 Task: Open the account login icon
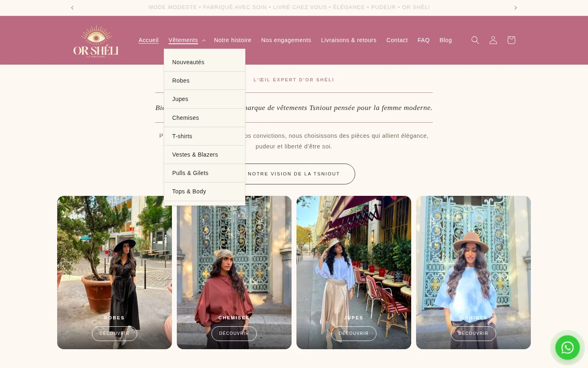(x=493, y=40)
